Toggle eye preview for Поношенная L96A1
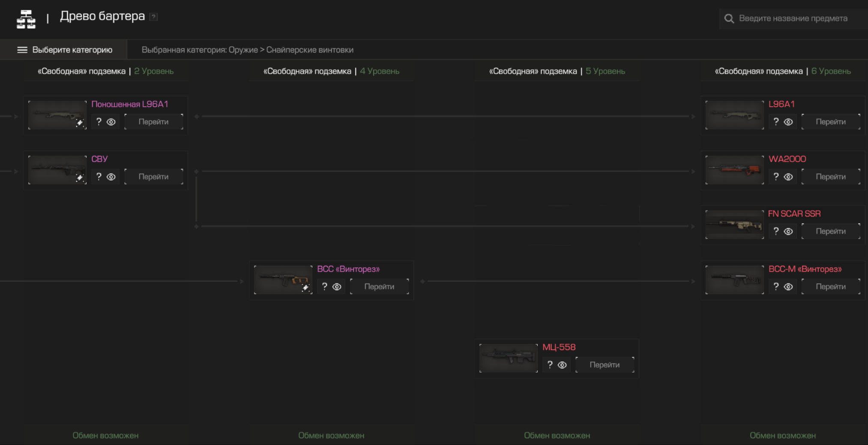Image resolution: width=868 pixels, height=445 pixels. pos(111,122)
